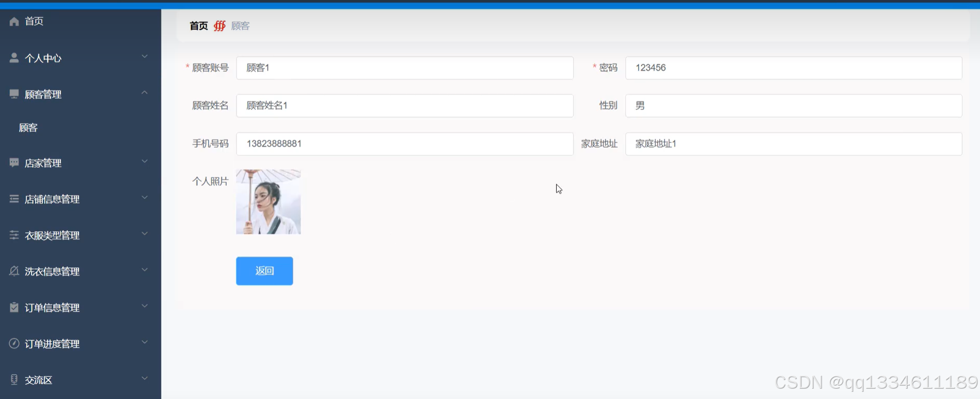Click the 顾客 breadcrumb text
The image size is (980, 399).
[240, 26]
